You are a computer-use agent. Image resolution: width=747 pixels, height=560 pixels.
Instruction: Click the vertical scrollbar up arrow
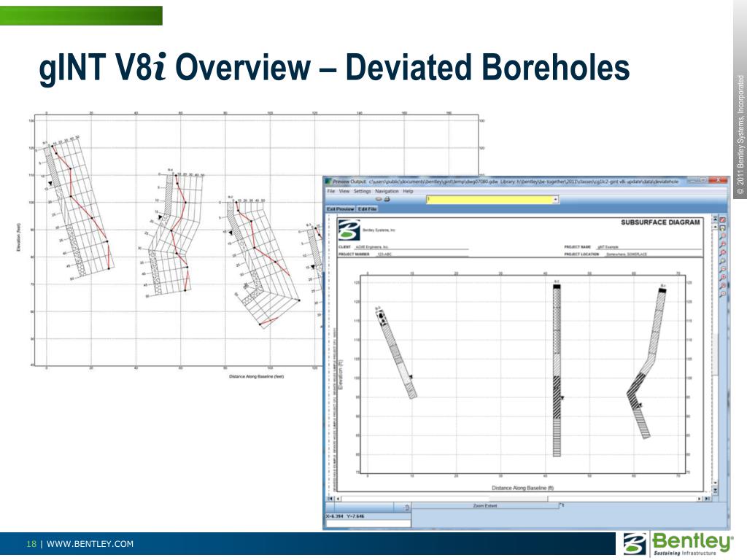(x=715, y=227)
